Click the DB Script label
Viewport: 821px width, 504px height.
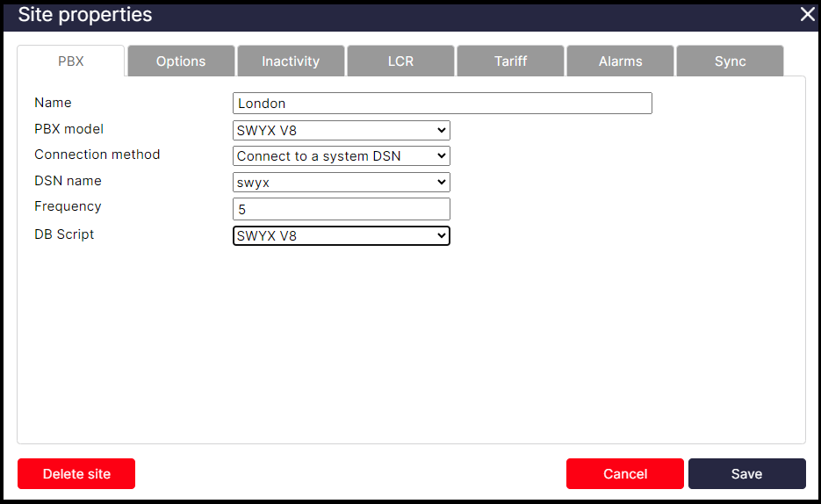click(x=64, y=234)
